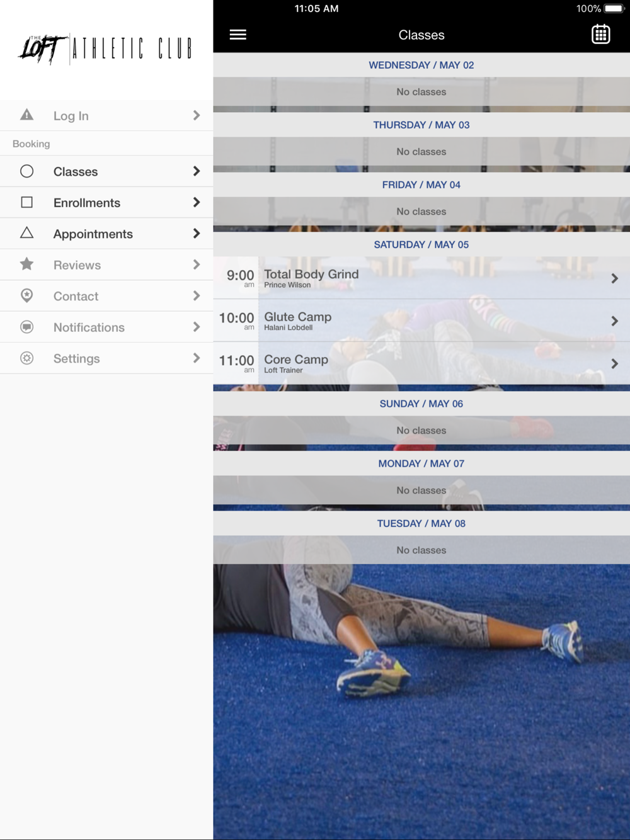This screenshot has width=630, height=840.
Task: Tap the star icon for Reviews
Action: point(26,264)
